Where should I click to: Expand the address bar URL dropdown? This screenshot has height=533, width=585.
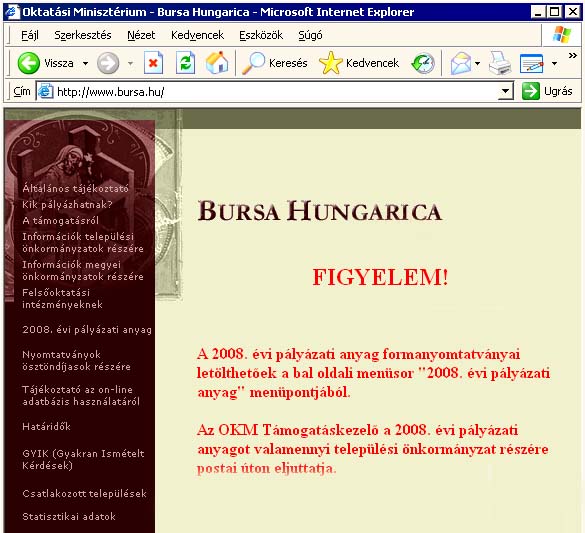pyautogui.click(x=505, y=91)
